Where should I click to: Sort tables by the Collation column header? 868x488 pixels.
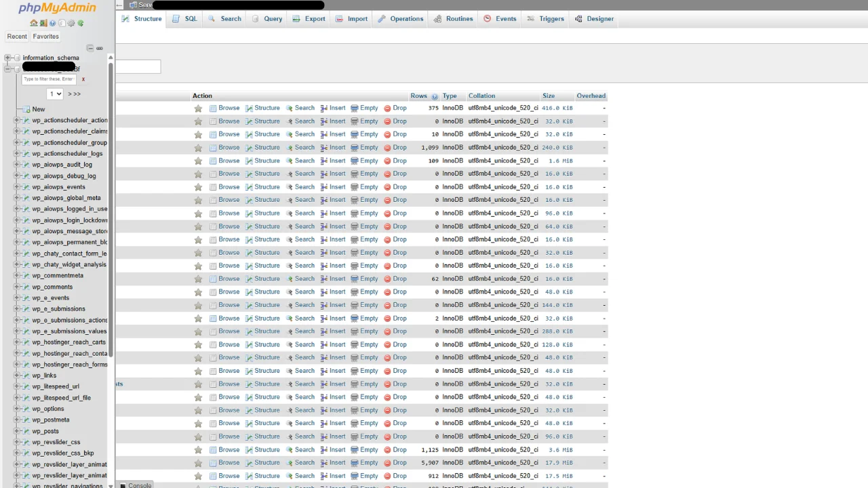481,96
